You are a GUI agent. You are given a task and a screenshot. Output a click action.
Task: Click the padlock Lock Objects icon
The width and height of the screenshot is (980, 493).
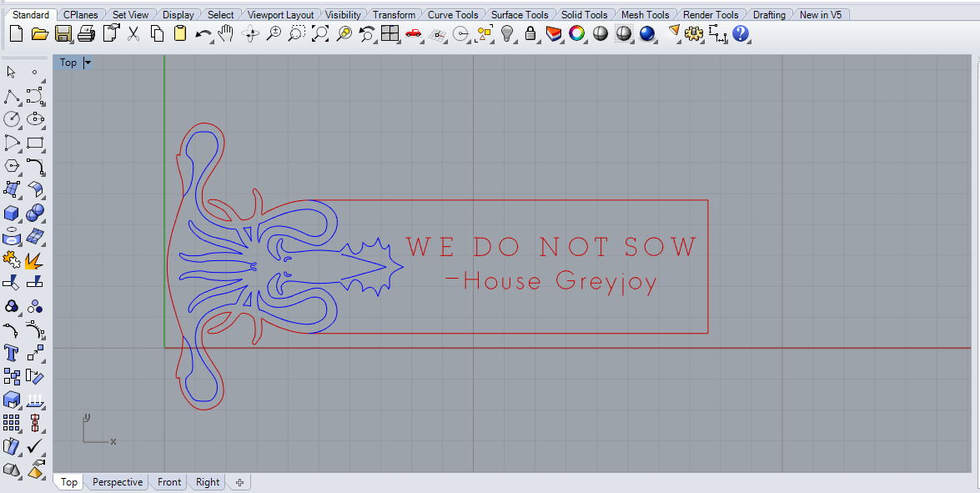[530, 33]
